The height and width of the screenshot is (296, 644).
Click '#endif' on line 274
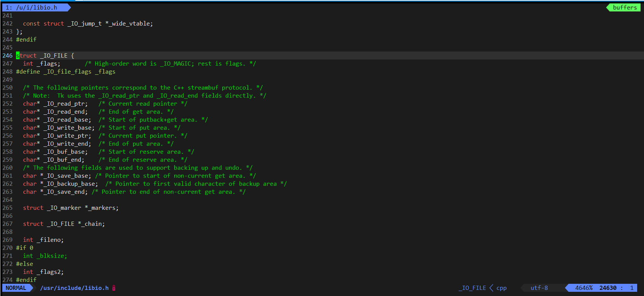(26, 280)
